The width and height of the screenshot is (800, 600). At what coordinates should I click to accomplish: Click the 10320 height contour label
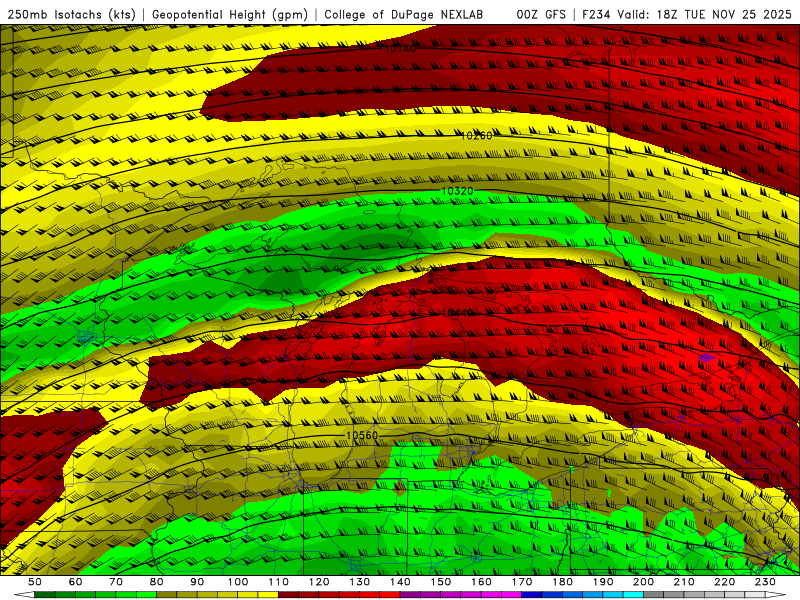[x=457, y=191]
